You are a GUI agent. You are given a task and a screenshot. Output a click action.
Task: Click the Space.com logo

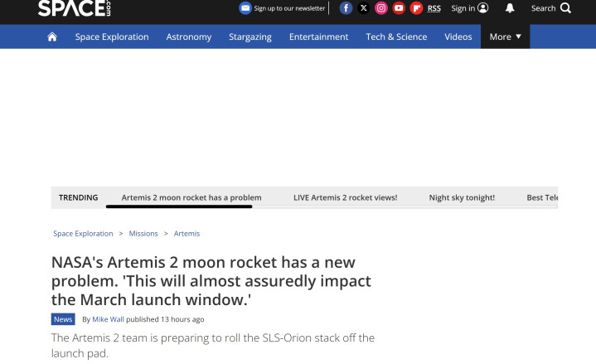click(75, 8)
